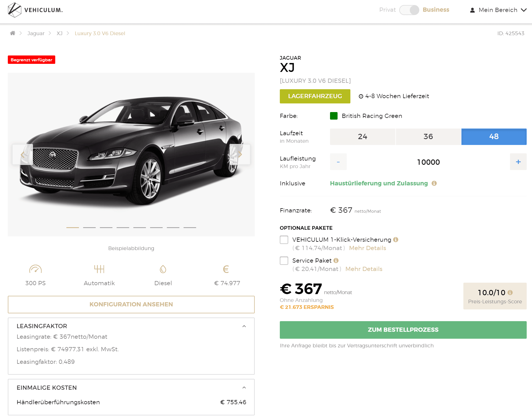
Task: Click the info icon beside Service Paket
Action: 336,260
